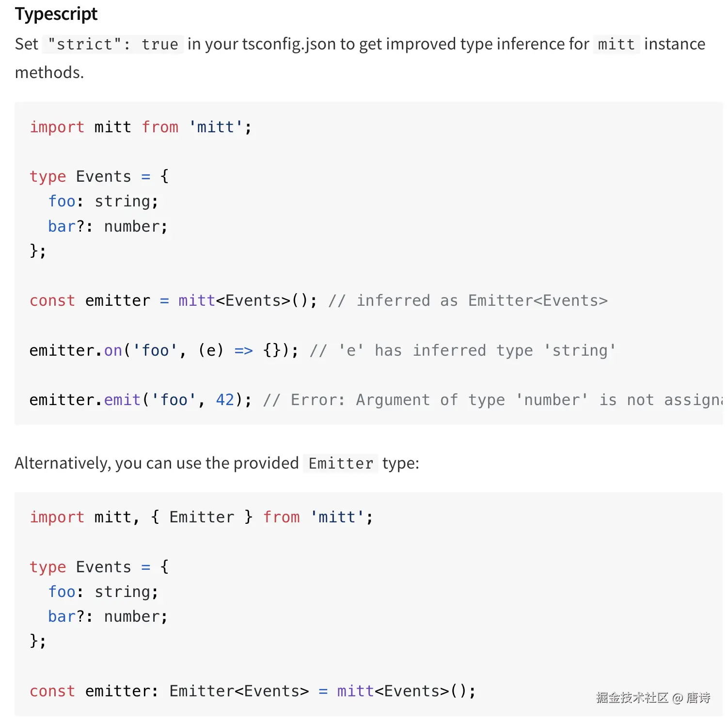Click the inline Emitter code in Alternatively sentence
728x722 pixels.
coord(341,464)
